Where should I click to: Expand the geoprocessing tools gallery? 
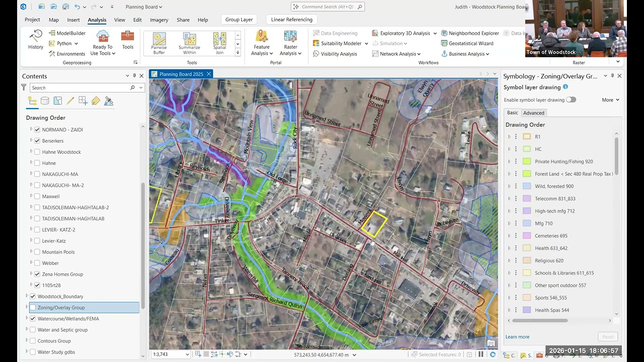(238, 53)
